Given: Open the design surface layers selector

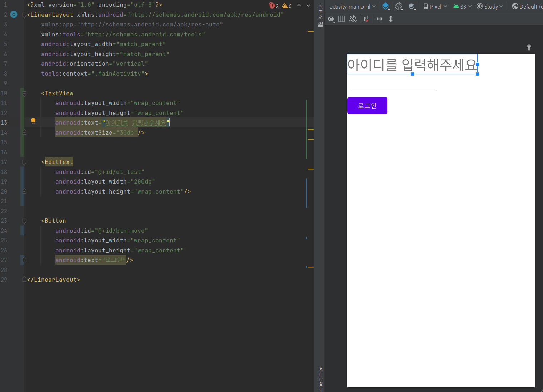Looking at the screenshot, I should pyautogui.click(x=385, y=6).
